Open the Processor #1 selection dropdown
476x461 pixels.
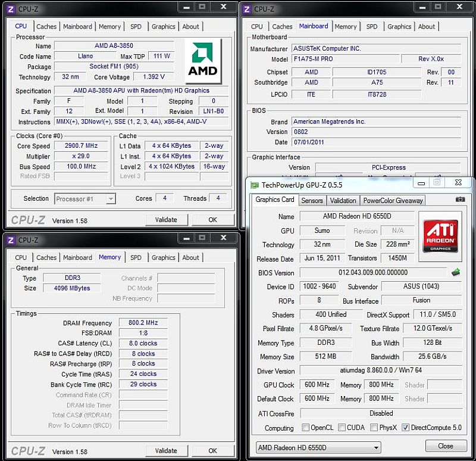[x=111, y=199]
